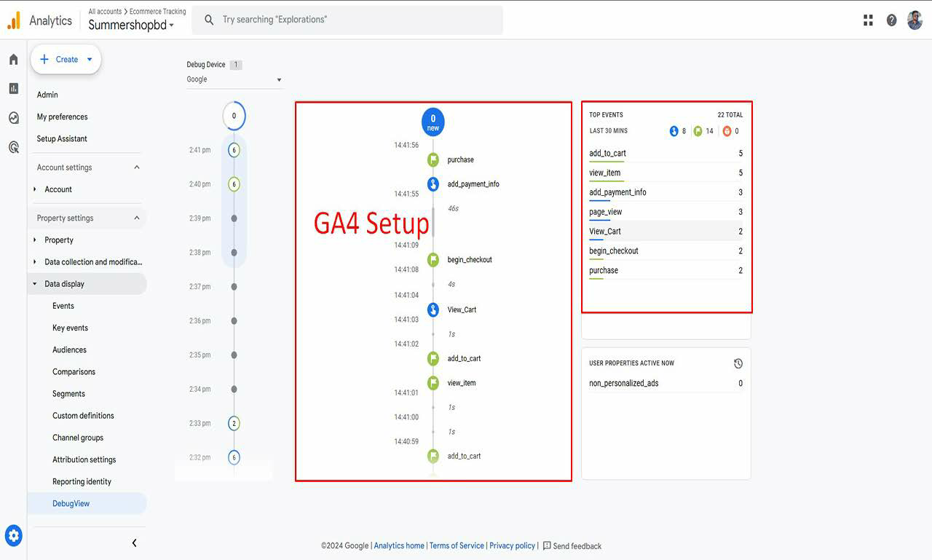Toggle the red error events filter
932x560 pixels.
pos(727,131)
